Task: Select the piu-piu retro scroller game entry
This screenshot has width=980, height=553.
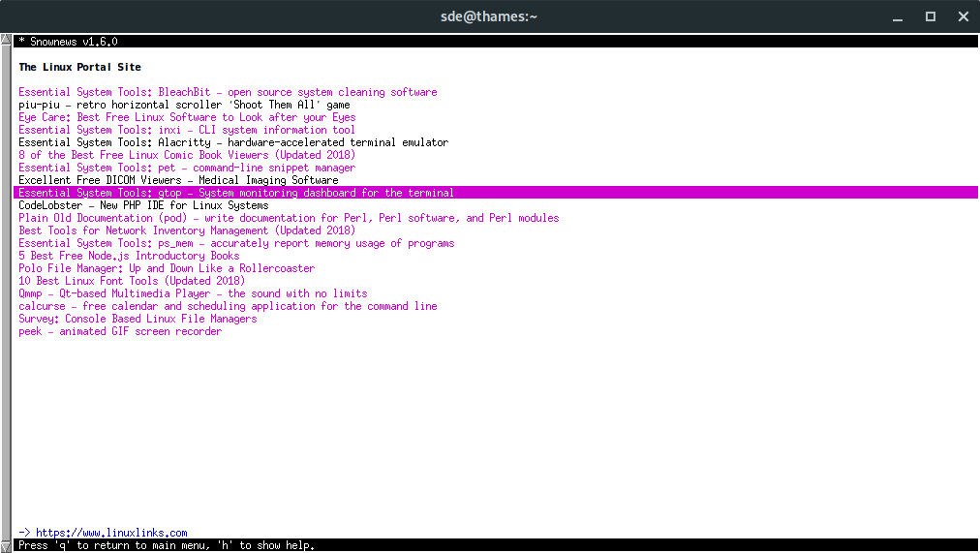Action: point(184,105)
